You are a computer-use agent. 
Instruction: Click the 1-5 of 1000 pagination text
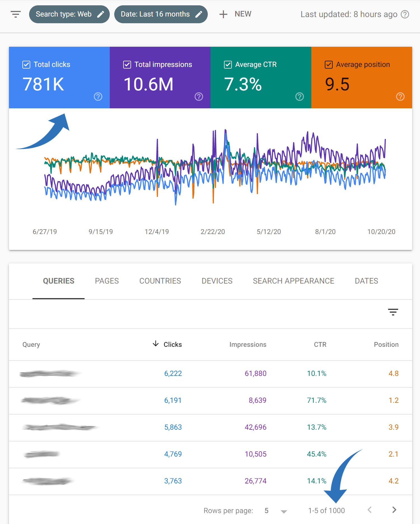click(x=326, y=511)
